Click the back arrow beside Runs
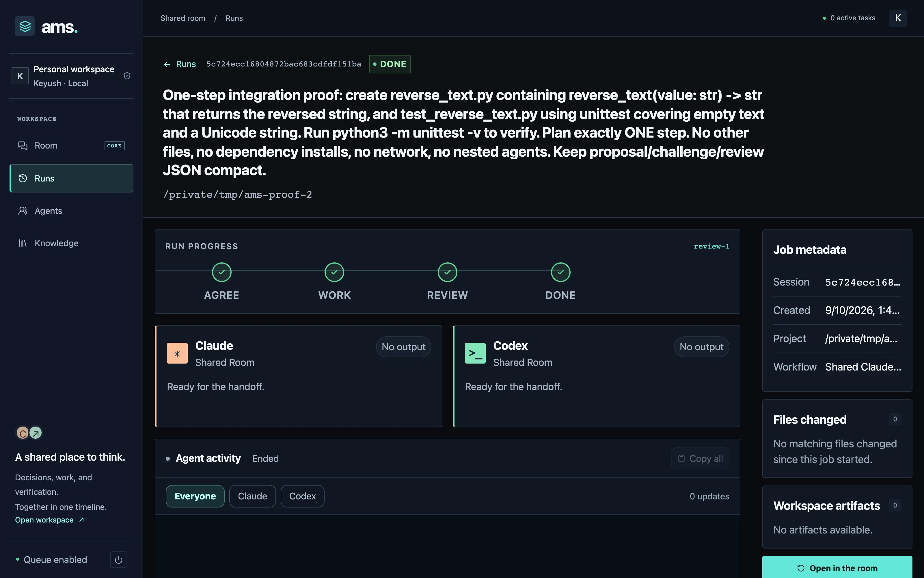924x578 pixels. pos(167,64)
